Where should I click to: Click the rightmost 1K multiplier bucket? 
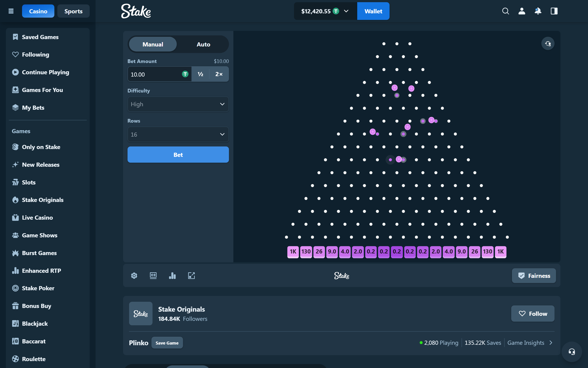pos(500,252)
